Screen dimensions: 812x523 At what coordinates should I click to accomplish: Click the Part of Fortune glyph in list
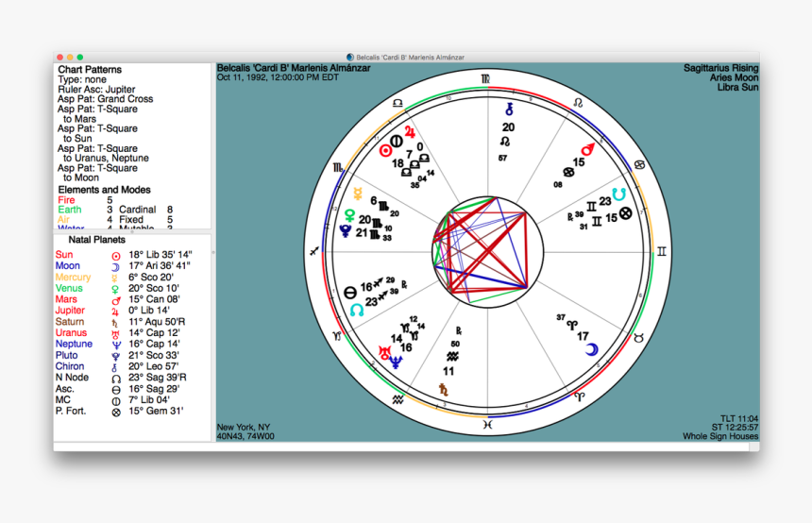coord(116,413)
